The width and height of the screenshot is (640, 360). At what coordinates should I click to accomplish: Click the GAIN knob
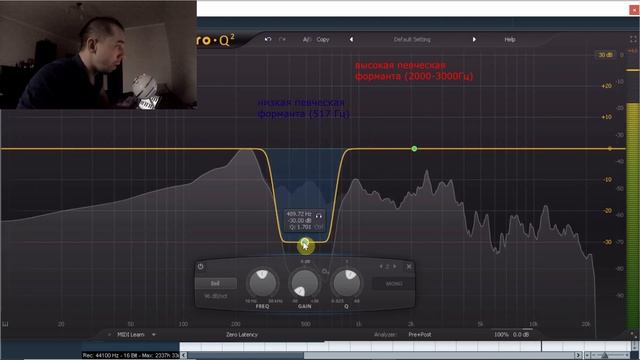click(x=304, y=283)
